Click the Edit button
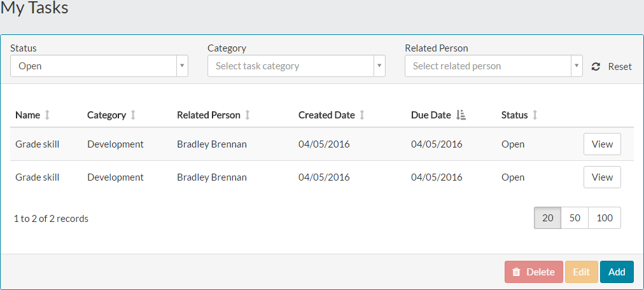This screenshot has width=644, height=290. tap(581, 272)
